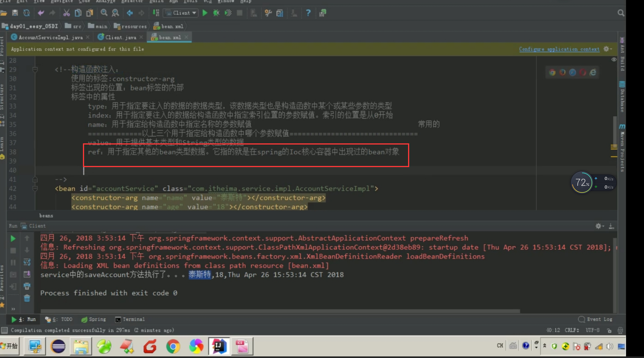This screenshot has height=358, width=644.
Task: Clear console with the trash icon
Action: pyautogui.click(x=27, y=298)
